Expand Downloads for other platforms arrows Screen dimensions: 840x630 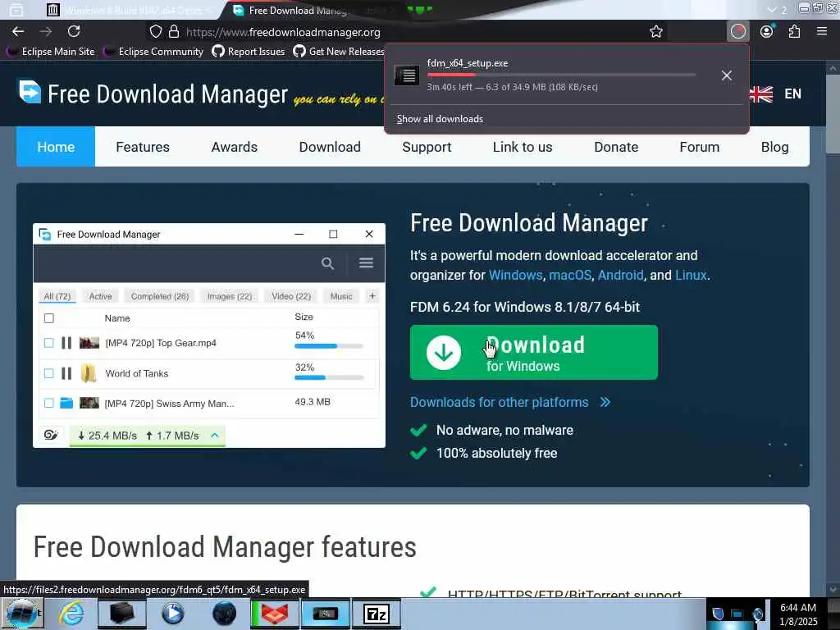tap(605, 402)
